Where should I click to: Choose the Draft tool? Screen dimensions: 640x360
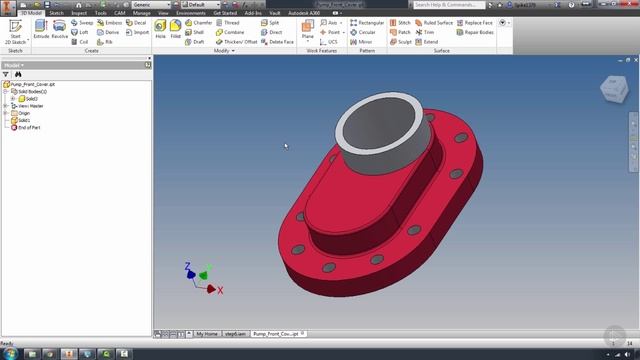pos(194,42)
